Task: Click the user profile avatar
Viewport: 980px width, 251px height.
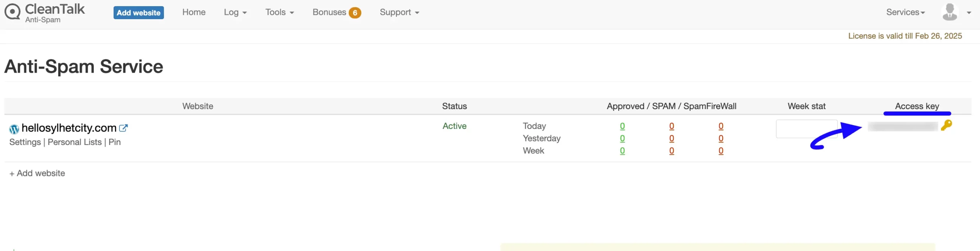Action: [x=949, y=12]
